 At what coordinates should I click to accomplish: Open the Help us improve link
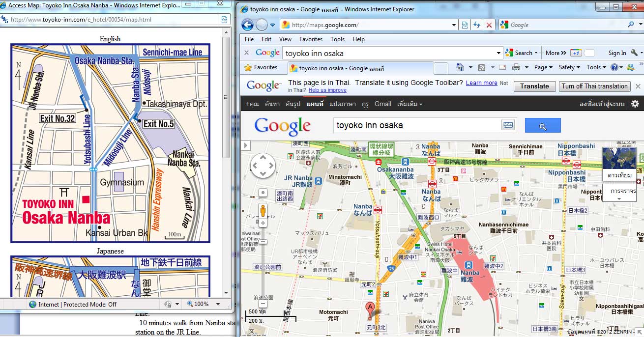pyautogui.click(x=327, y=90)
